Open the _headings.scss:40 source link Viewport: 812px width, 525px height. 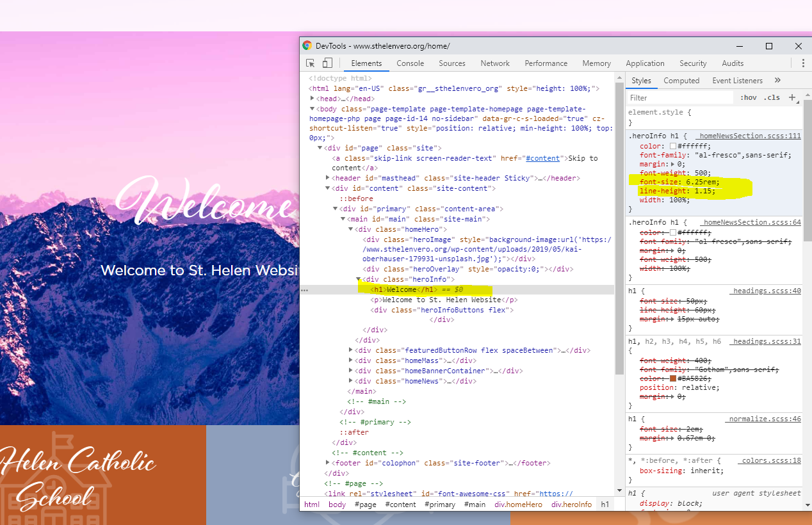765,291
